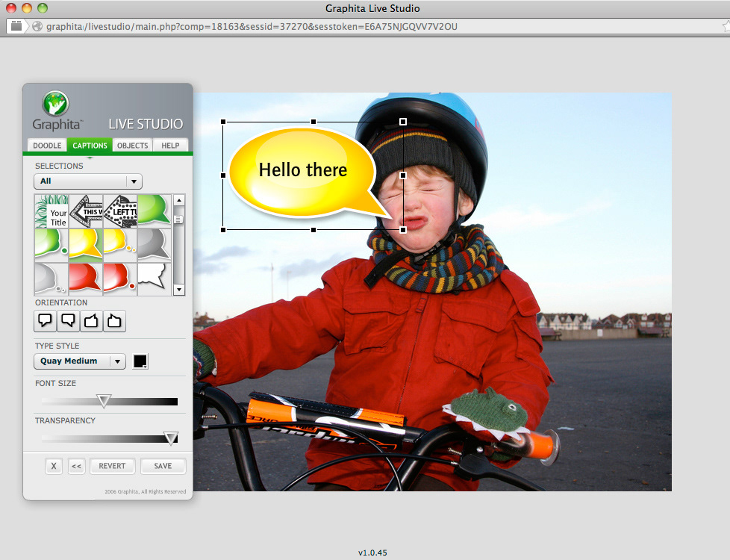Switch to the CAPTIONS tab
The width and height of the screenshot is (730, 560).
coord(90,146)
